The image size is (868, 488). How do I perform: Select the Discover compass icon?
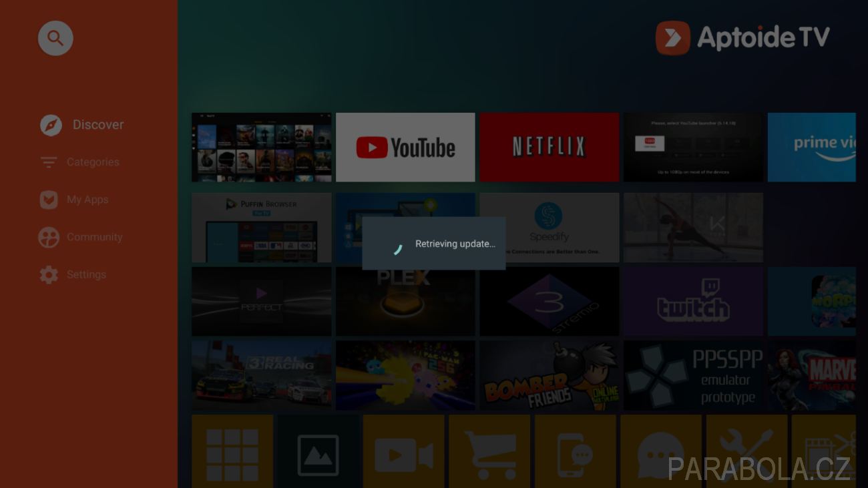pos(51,125)
